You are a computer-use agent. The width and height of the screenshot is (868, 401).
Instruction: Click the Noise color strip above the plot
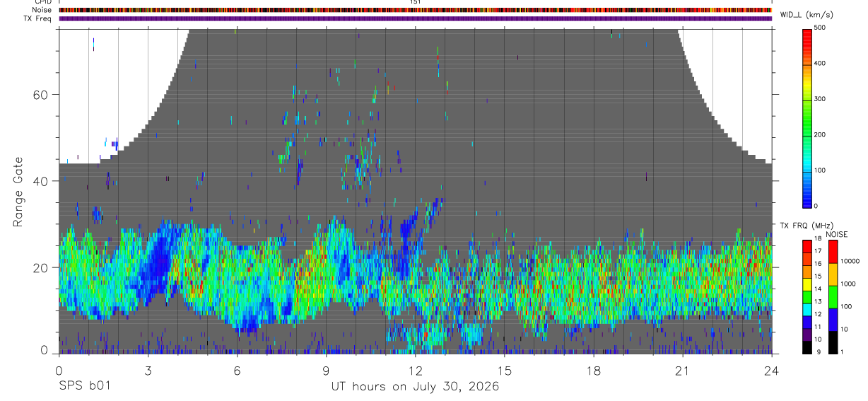click(415, 10)
